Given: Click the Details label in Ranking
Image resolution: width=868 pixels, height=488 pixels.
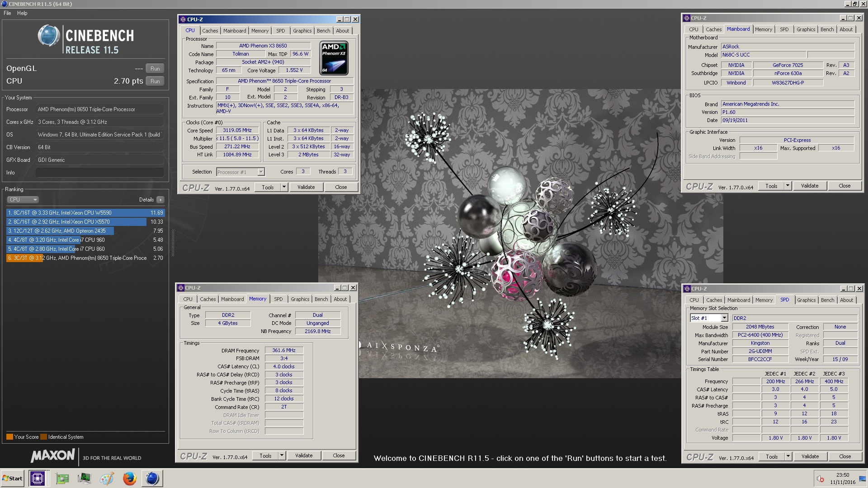Looking at the screenshot, I should pos(146,200).
